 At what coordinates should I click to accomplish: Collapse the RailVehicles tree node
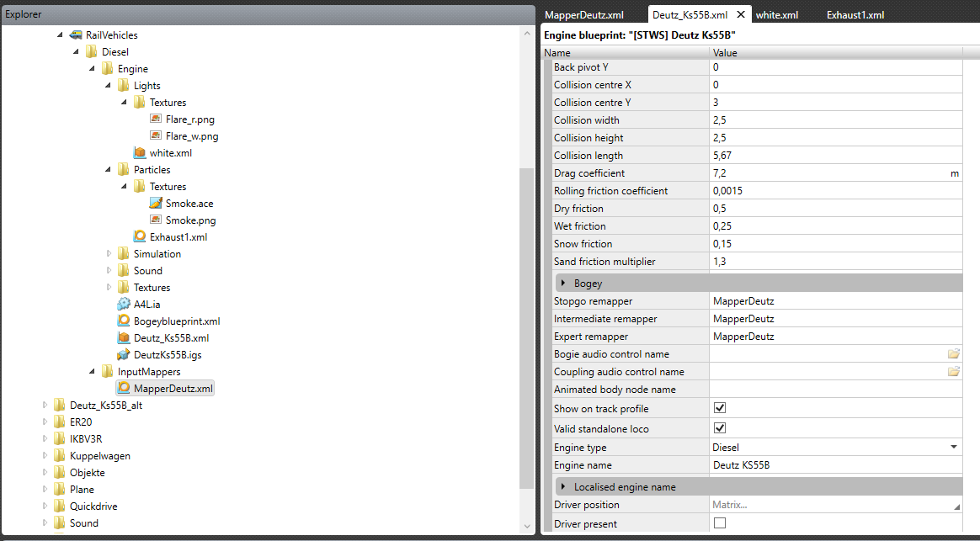pos(60,35)
